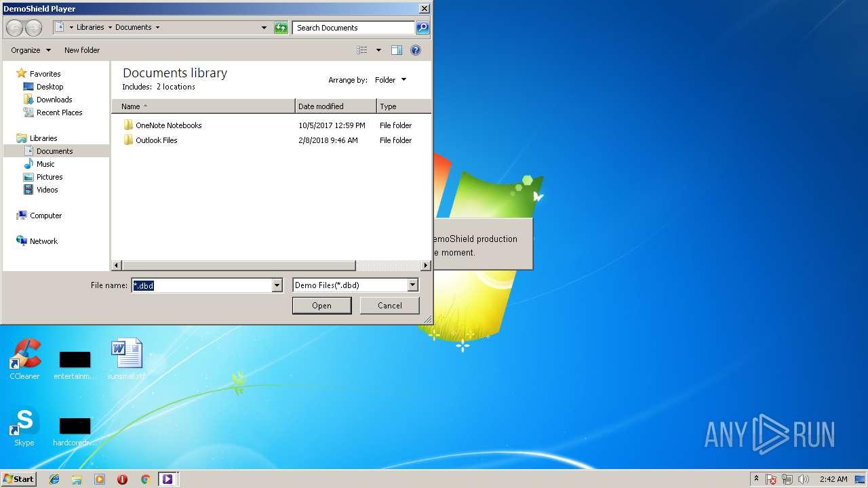Click the volume speaker tray icon
The height and width of the screenshot is (488, 868).
tap(804, 479)
